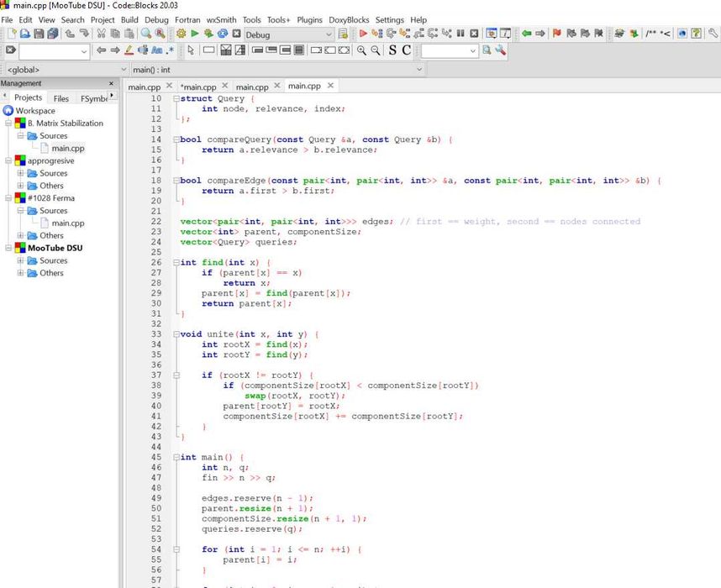Screen dimensions: 721x588
Task: Collapse the struct Query fold marker
Action: pos(176,98)
